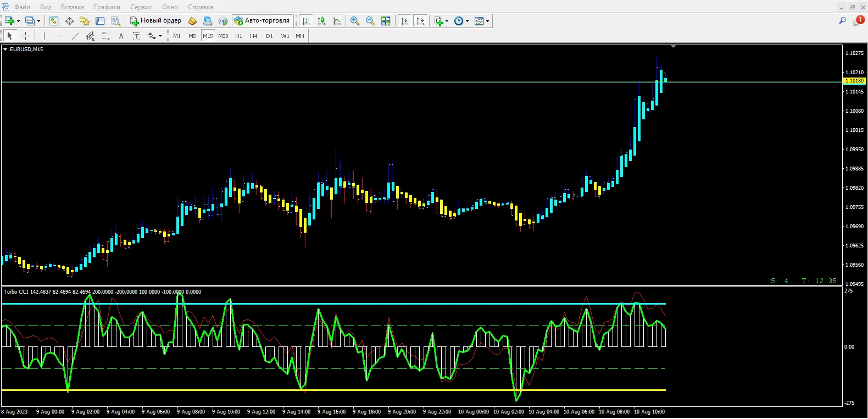Open the signals broadcast icon

[223, 21]
